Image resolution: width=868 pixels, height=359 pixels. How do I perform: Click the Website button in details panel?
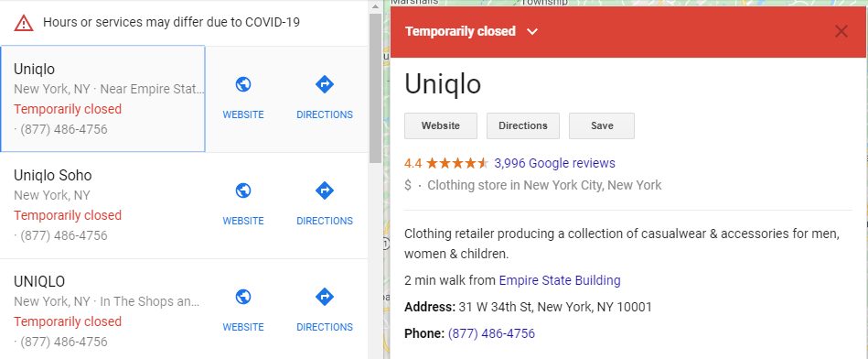[441, 125]
